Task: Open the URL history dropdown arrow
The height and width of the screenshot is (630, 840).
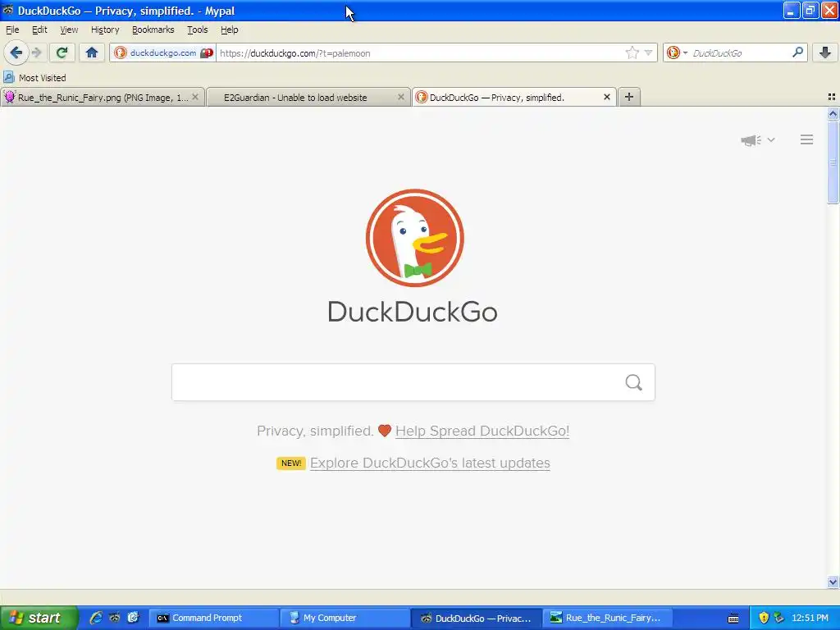Action: coord(648,52)
